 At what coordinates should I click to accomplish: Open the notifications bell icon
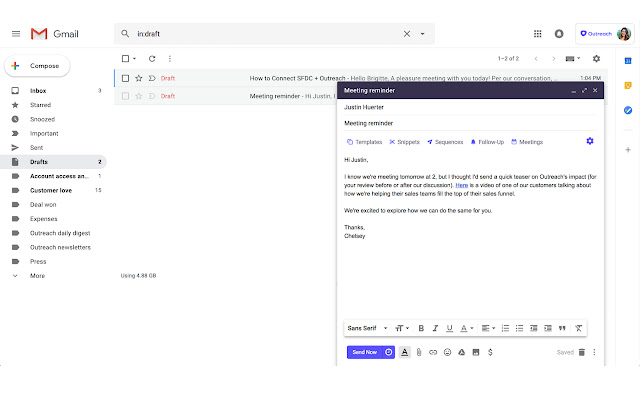559,34
